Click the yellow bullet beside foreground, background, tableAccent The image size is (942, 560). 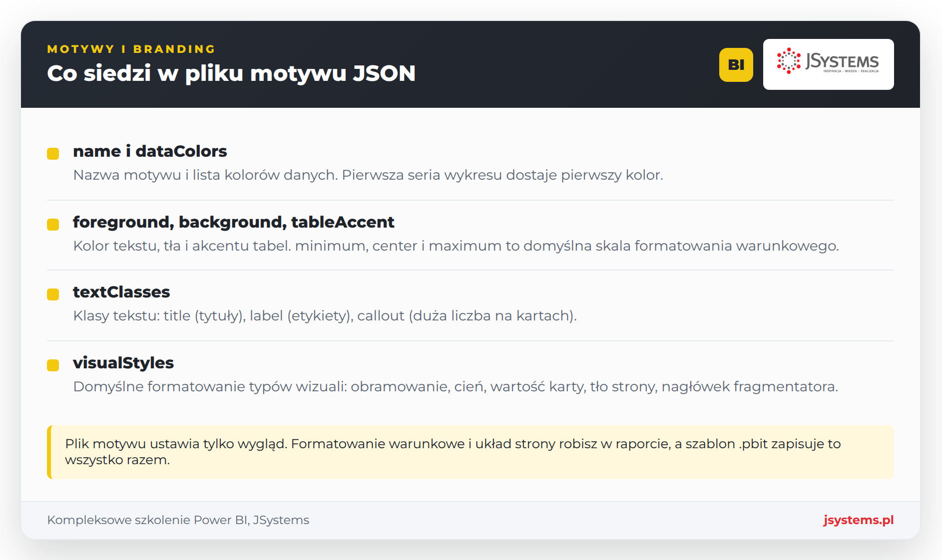(x=53, y=224)
